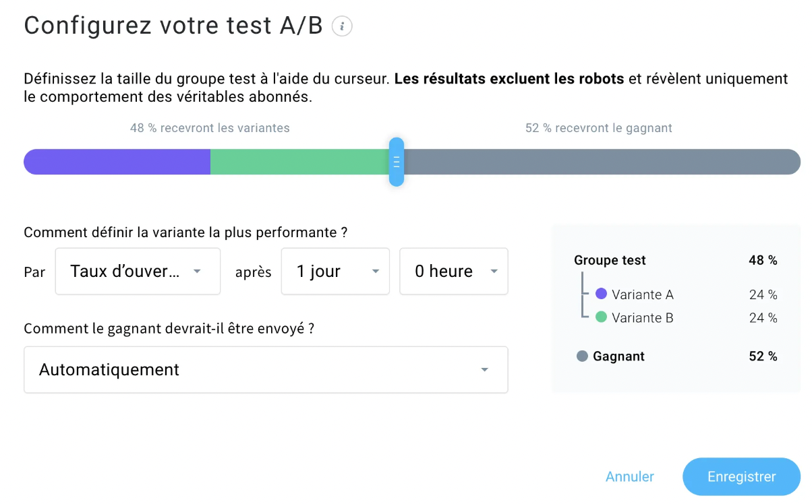Viewport: 812px width, 504px height.
Task: Open the Automatiquement sending method dropdown
Action: tap(266, 369)
